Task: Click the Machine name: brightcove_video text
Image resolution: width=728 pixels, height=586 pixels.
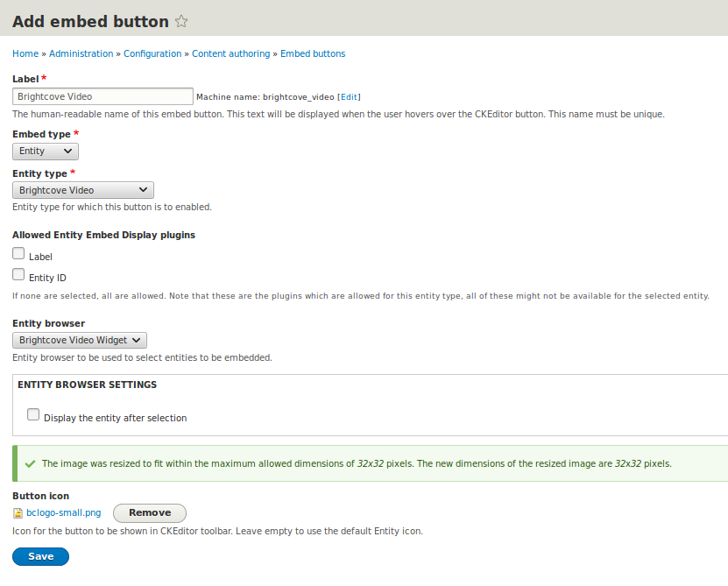Action: [265, 97]
